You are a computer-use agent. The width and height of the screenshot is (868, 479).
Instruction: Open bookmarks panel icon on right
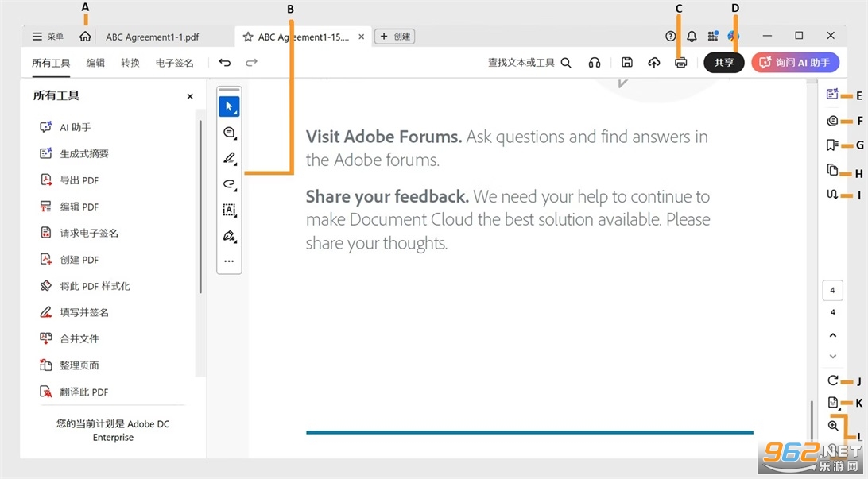832,145
